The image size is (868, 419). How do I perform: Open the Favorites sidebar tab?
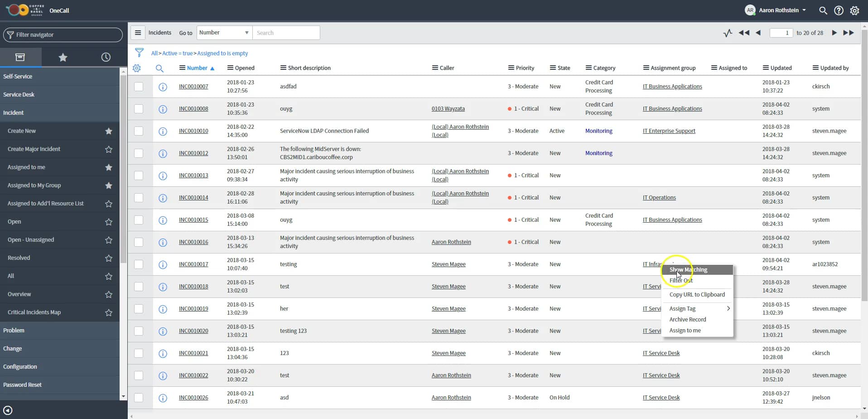(63, 57)
